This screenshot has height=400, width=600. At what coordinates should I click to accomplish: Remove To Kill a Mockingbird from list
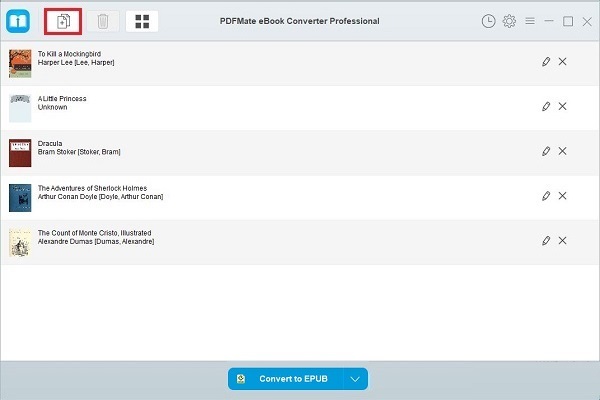(562, 61)
